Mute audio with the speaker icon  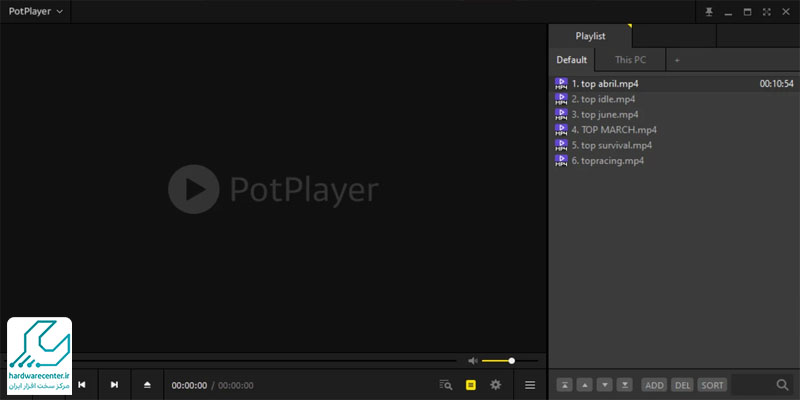pyautogui.click(x=472, y=361)
